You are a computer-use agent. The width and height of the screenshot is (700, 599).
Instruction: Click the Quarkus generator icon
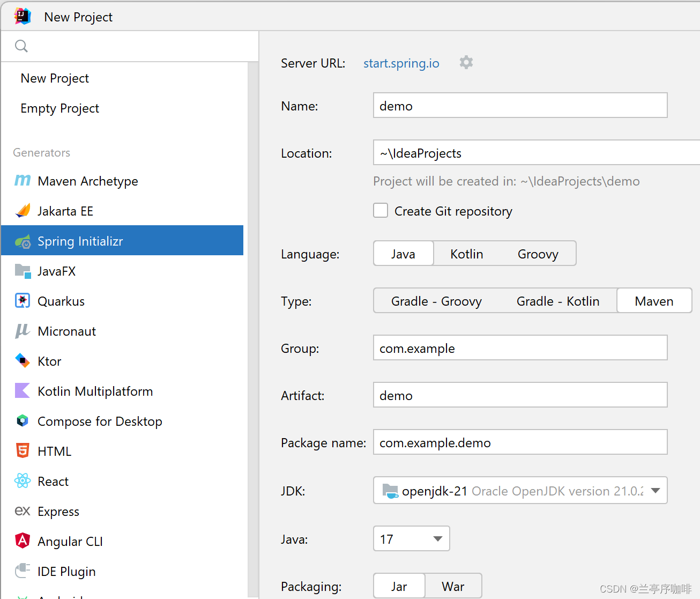[x=23, y=301]
